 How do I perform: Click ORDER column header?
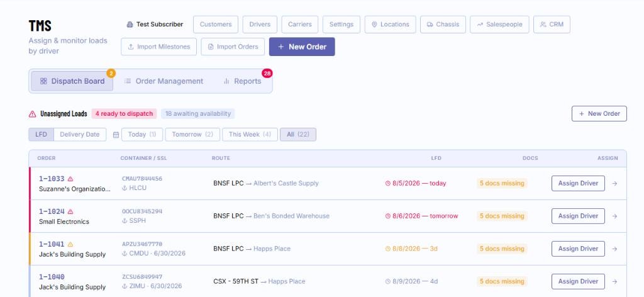(47, 158)
